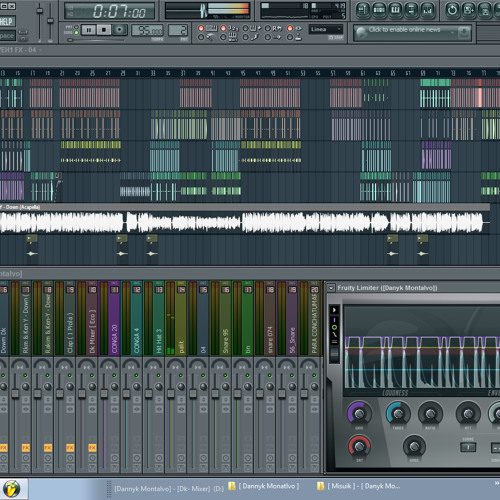Viewport: 500px width, 500px height.
Task: Show the browser panel icon
Action: pyautogui.click(x=411, y=10)
